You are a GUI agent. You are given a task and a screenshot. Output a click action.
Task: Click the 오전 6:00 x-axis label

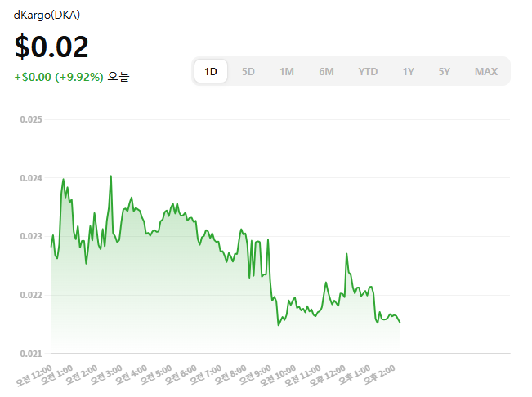pyautogui.click(x=181, y=375)
